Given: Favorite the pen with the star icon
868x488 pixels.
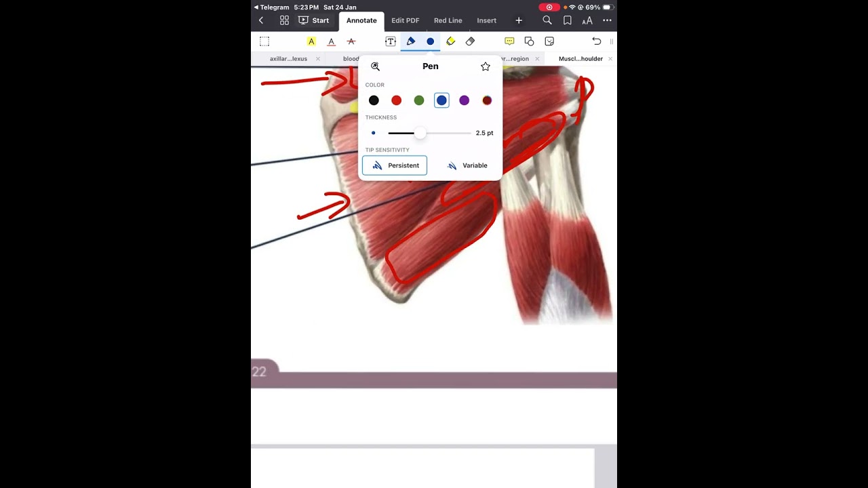Looking at the screenshot, I should 486,66.
